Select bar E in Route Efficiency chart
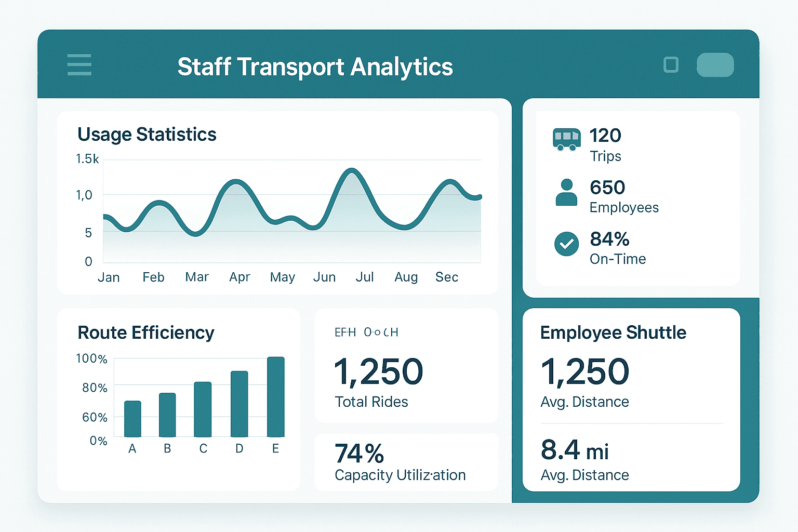Image resolution: width=798 pixels, height=532 pixels. click(x=275, y=397)
